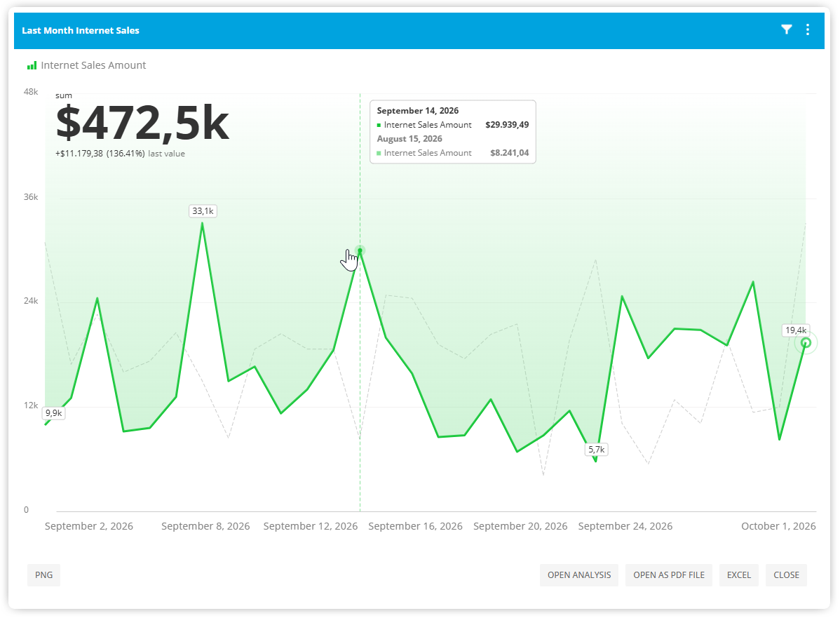Click the green bar chart icon
Image resolution: width=840 pixels, height=618 pixels.
[32, 65]
